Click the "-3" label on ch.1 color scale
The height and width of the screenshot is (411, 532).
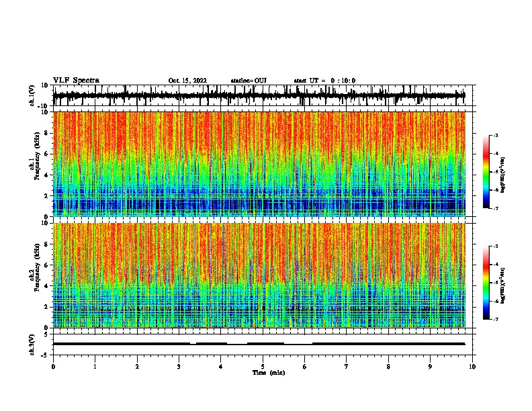[x=495, y=135]
